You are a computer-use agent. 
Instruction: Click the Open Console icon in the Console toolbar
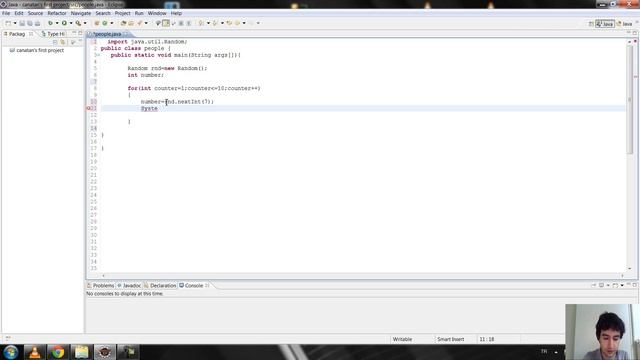tap(615, 285)
